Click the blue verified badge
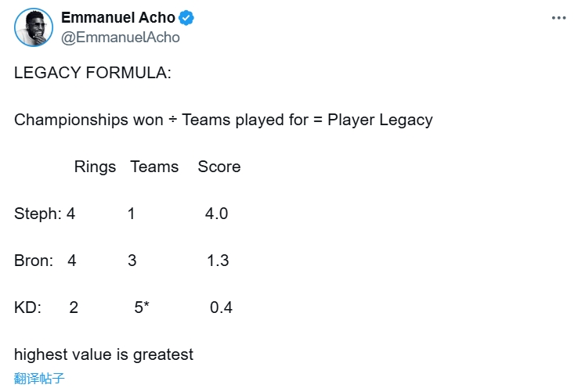Image resolution: width=578 pixels, height=392 pixels. [187, 18]
